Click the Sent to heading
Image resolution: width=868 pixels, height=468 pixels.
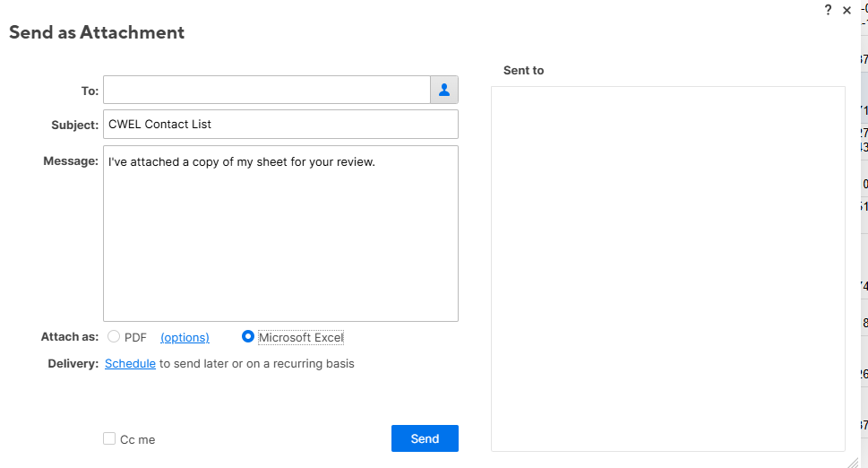(x=523, y=70)
